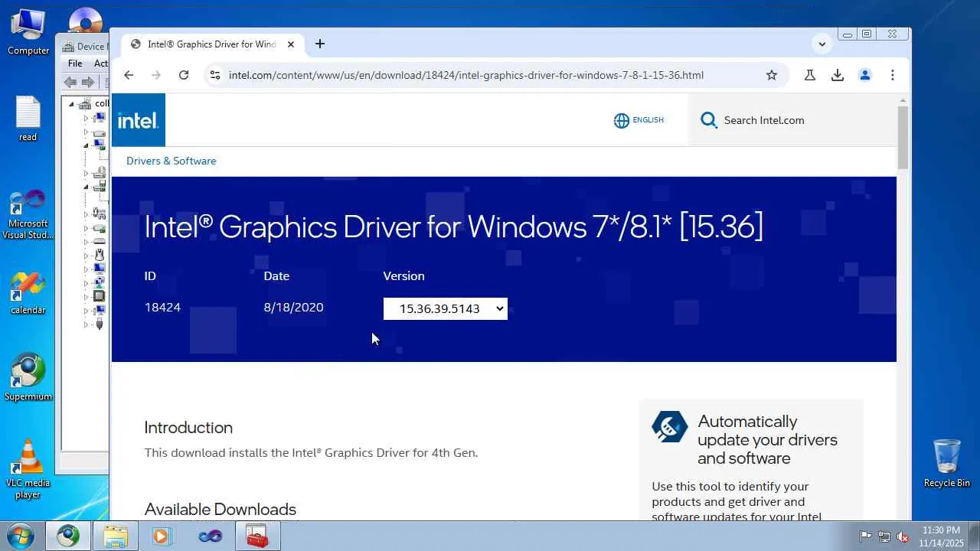Select Microsoft Visual Studio desktop shortcut

[x=28, y=214]
